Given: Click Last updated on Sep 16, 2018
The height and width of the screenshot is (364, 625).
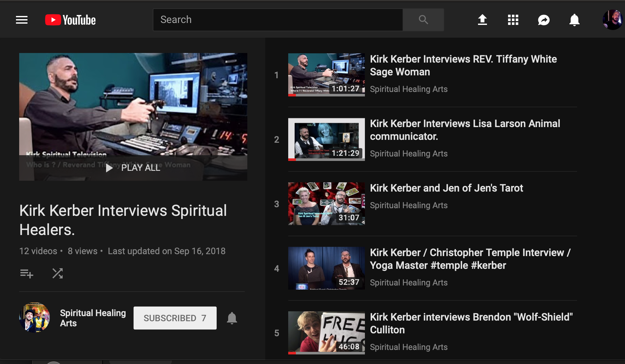Looking at the screenshot, I should (166, 251).
